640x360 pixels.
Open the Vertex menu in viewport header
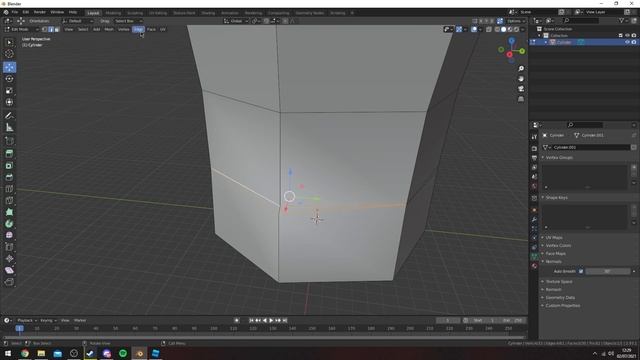click(x=124, y=29)
